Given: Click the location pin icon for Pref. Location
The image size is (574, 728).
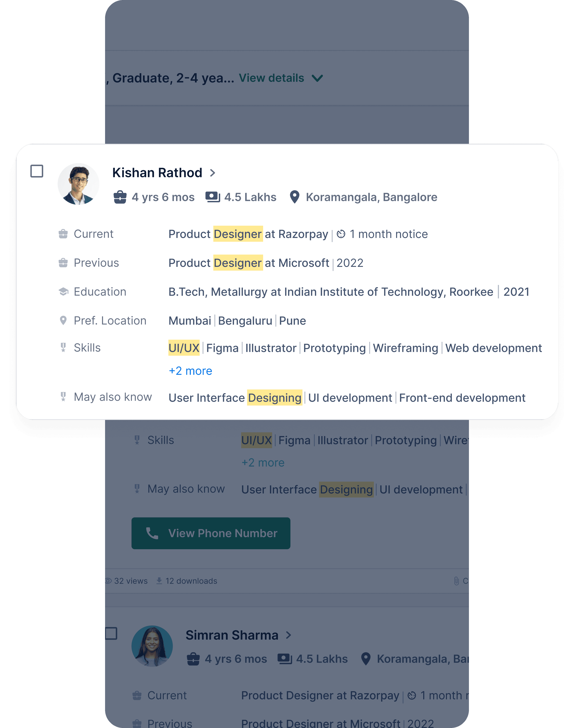Looking at the screenshot, I should click(x=63, y=320).
